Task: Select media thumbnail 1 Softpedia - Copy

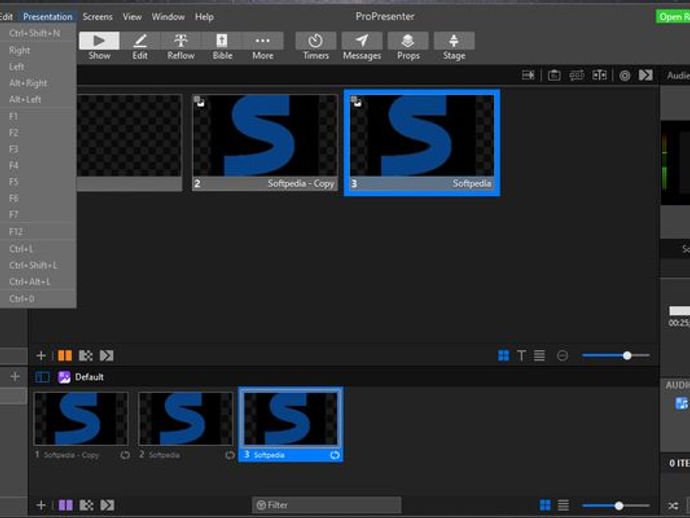Action: [81, 426]
